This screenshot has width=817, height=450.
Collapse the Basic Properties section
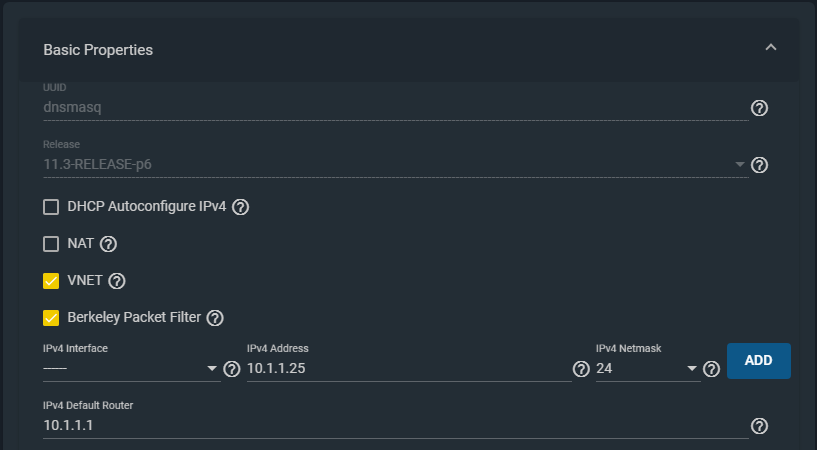pos(770,48)
